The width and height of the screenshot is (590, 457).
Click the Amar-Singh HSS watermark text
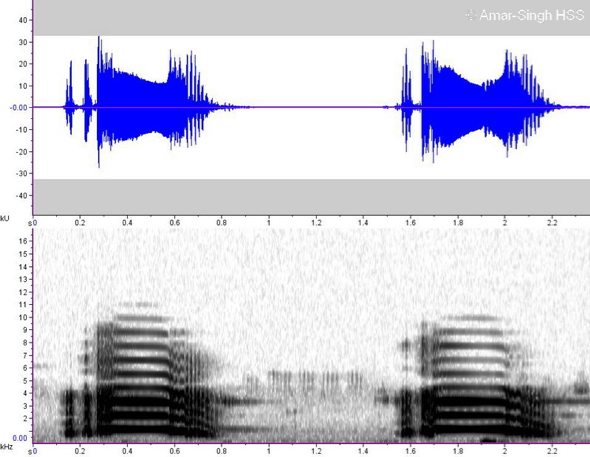(532, 15)
